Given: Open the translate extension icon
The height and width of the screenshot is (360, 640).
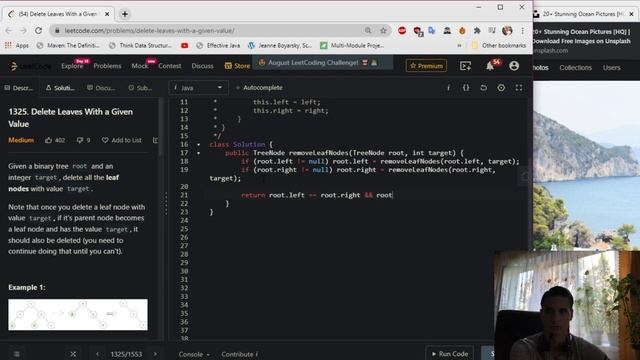Looking at the screenshot, I should click(x=432, y=31).
